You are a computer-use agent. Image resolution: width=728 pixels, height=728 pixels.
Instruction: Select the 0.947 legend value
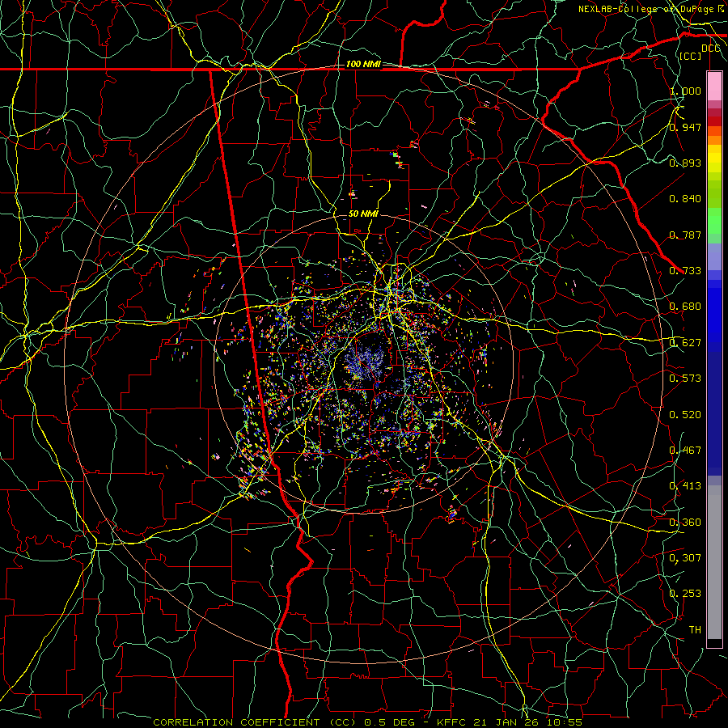pos(685,127)
